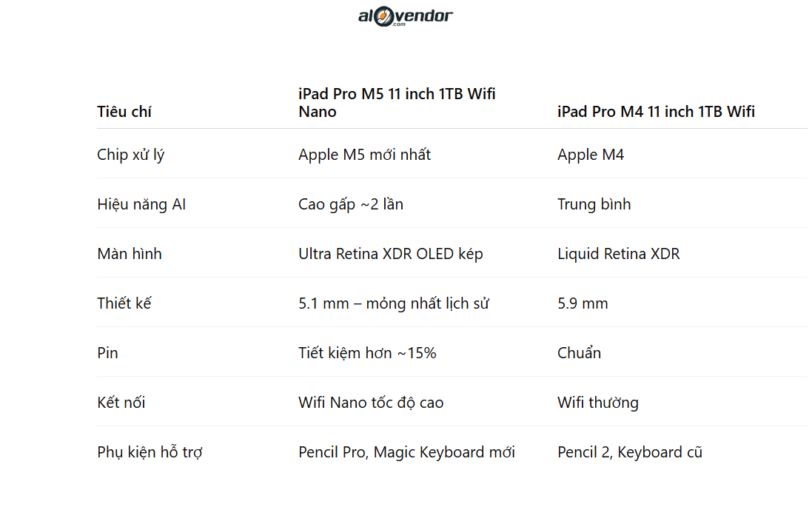The image size is (812, 507).
Task: Click the alovendor logo at the top
Action: pos(405,16)
